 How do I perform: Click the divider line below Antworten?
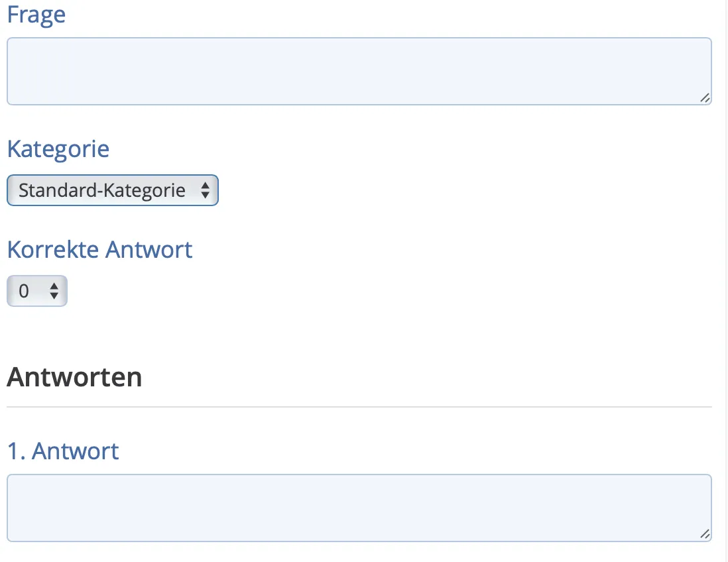coord(358,406)
